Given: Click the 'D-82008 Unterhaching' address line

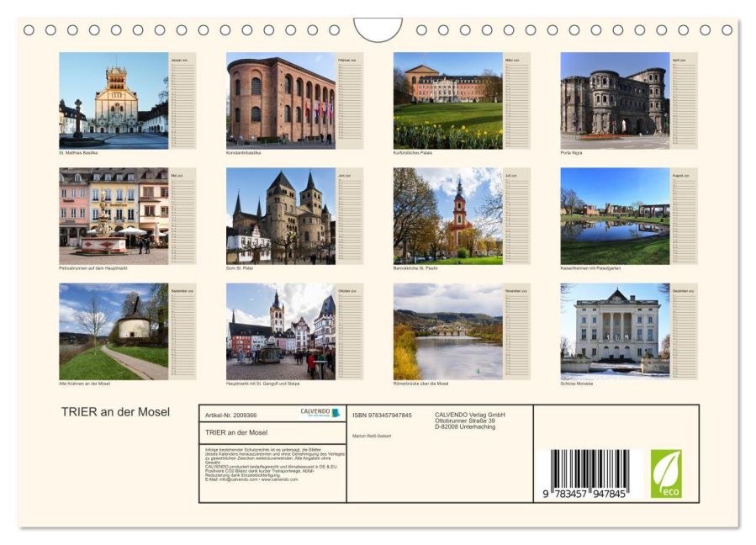Looking at the screenshot, I should pos(465,426).
